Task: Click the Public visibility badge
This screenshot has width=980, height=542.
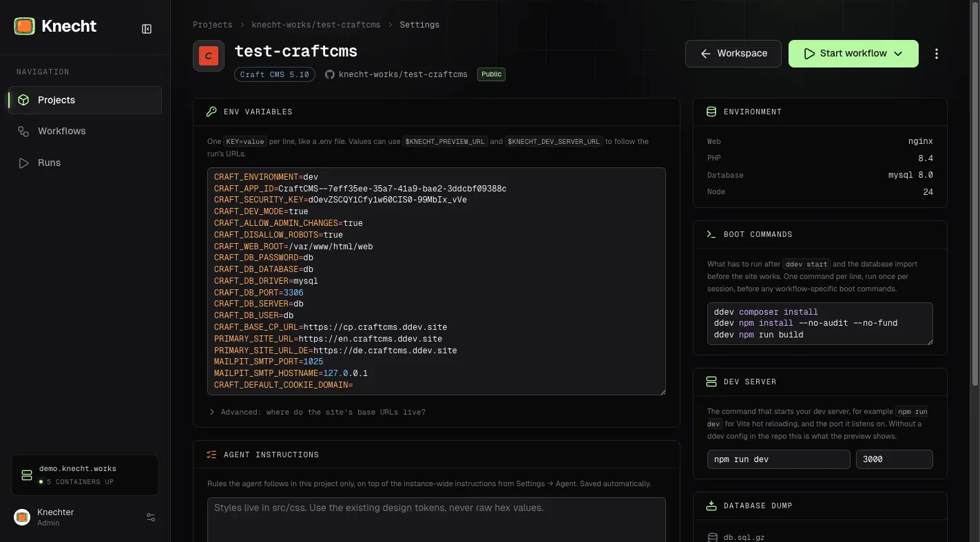Action: (492, 74)
